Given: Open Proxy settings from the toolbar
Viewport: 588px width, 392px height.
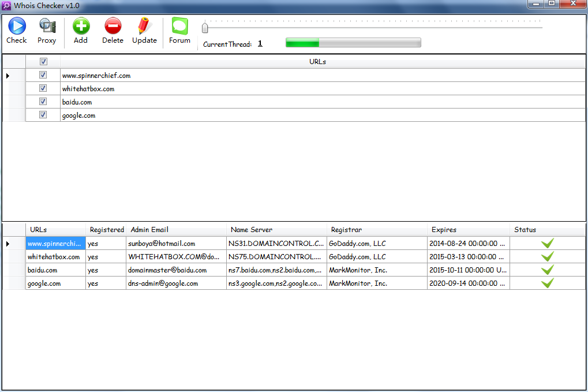Looking at the screenshot, I should [x=47, y=27].
